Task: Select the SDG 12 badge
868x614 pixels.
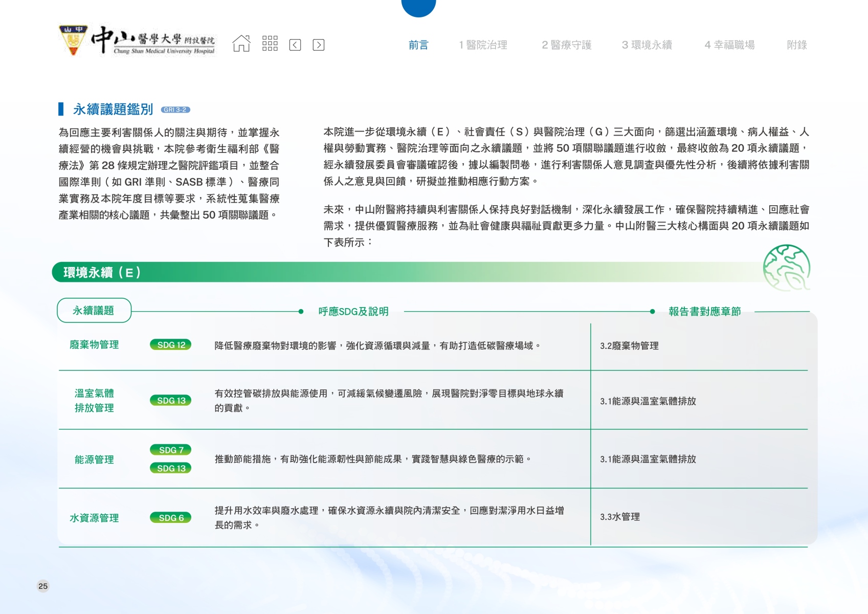Action: pyautogui.click(x=171, y=345)
